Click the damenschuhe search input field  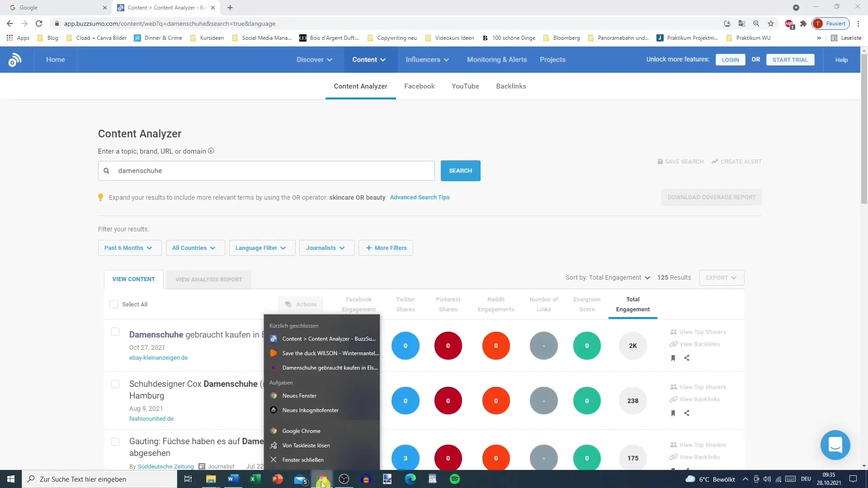tap(266, 171)
